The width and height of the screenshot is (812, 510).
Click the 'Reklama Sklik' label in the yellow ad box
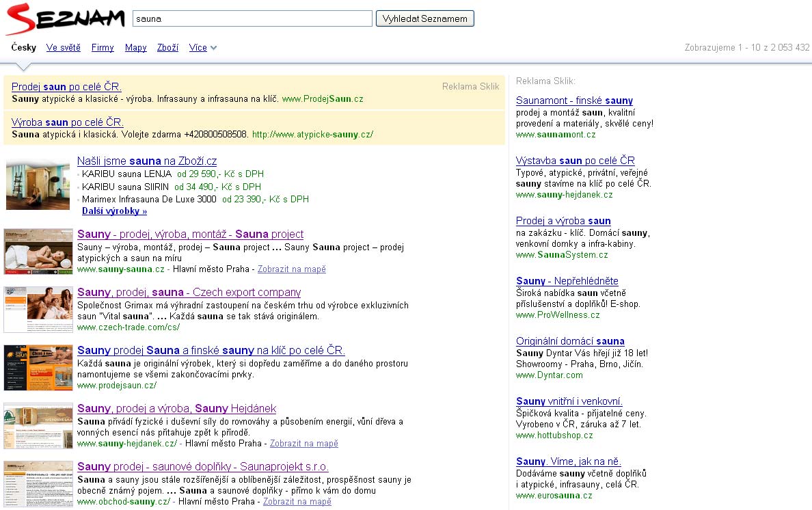click(471, 86)
